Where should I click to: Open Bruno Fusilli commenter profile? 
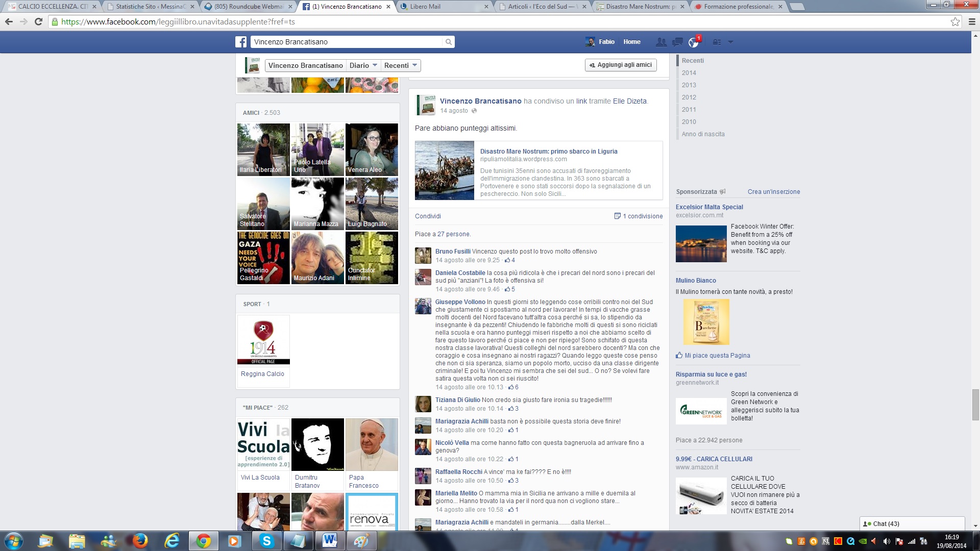tap(453, 252)
